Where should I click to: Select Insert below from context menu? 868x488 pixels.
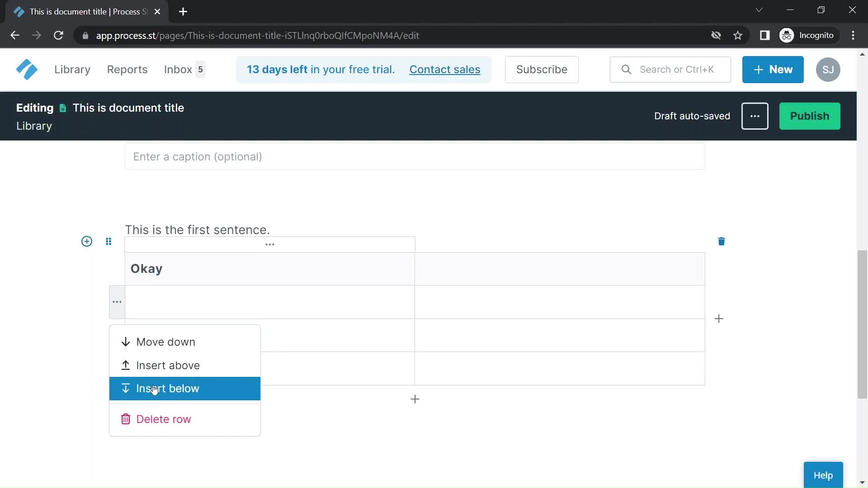click(168, 389)
